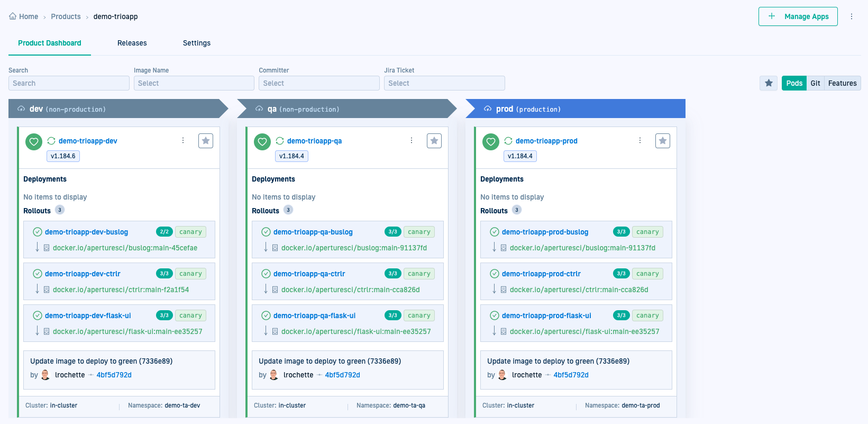Toggle favorite star on demo-trioapp-dev
Image resolution: width=868 pixels, height=424 pixels.
206,141
